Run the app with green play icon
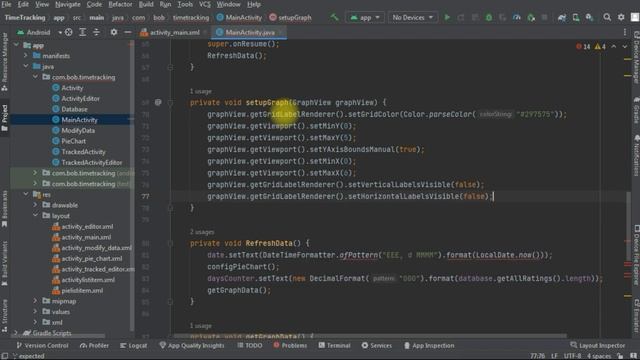 tap(447, 17)
